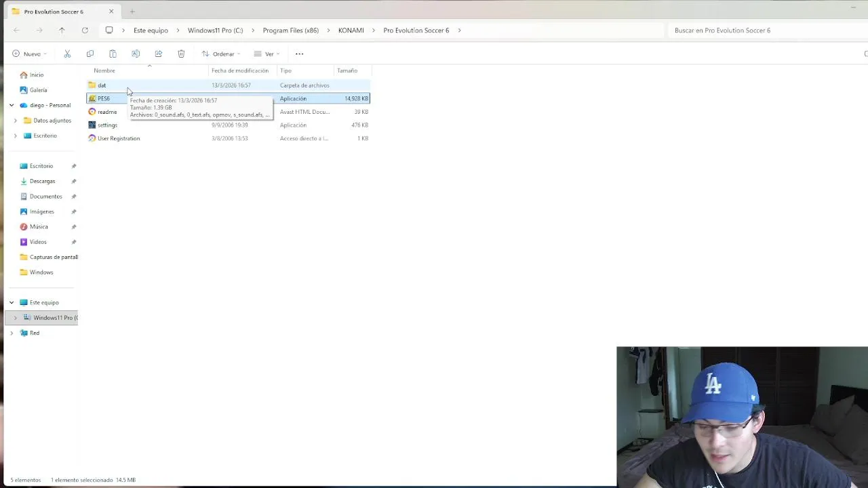Open pinned Videos folder

coord(38,242)
